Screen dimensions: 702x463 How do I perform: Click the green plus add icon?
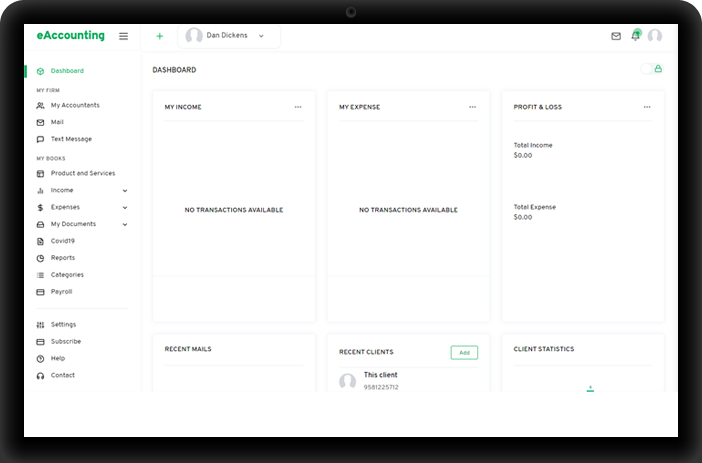(159, 36)
